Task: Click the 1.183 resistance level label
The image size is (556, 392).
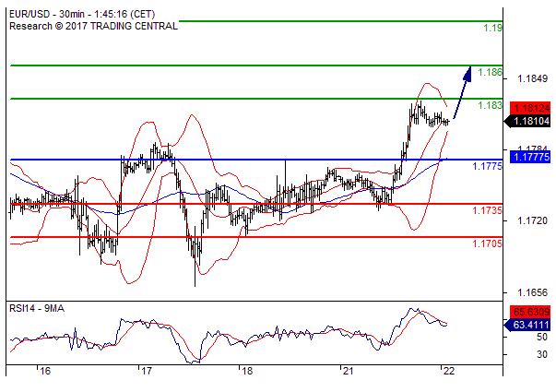Action: pos(490,105)
